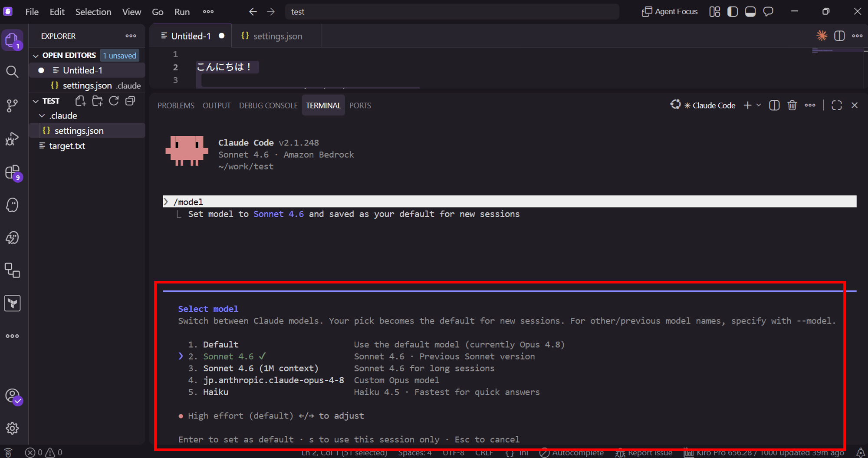The width and height of the screenshot is (868, 458).
Task: Click the Claude Code spark icon in editor toolbar
Action: click(x=822, y=36)
